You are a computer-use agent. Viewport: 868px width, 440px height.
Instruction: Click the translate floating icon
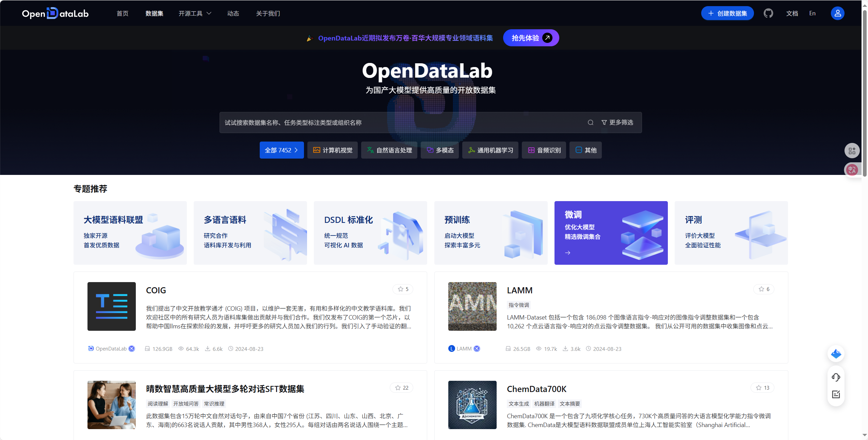pyautogui.click(x=852, y=169)
